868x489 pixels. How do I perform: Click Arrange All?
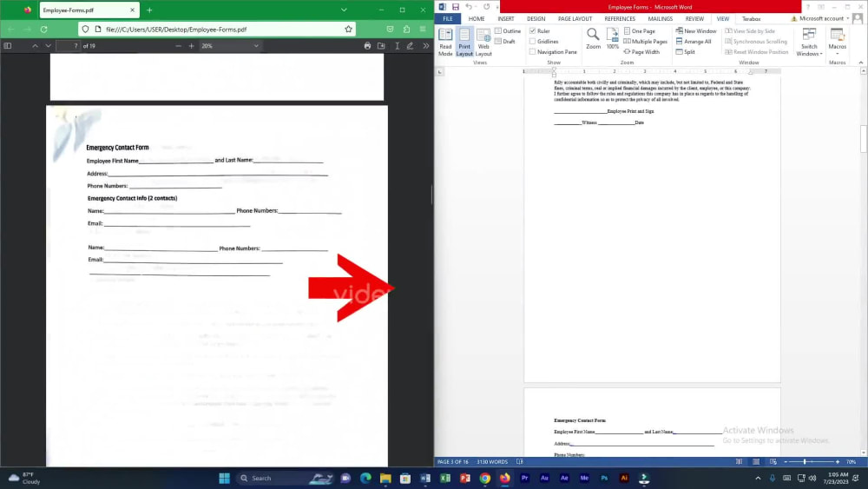click(693, 42)
